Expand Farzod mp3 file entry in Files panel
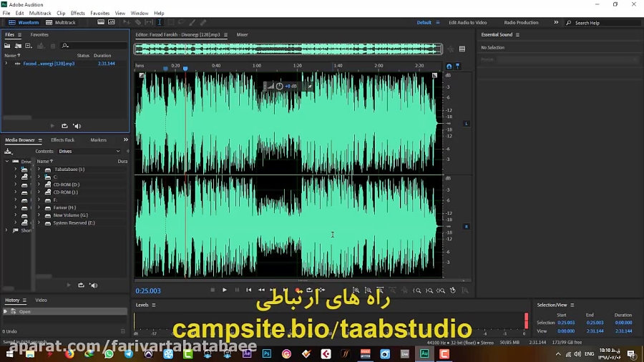 [6, 64]
